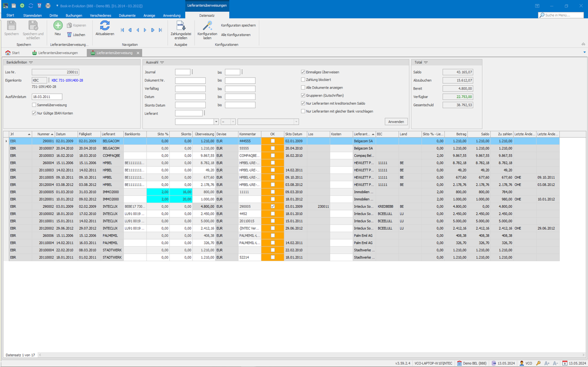The image size is (588, 367).
Task: Refresh data with the Aktualisieren icon
Action: tap(105, 25)
